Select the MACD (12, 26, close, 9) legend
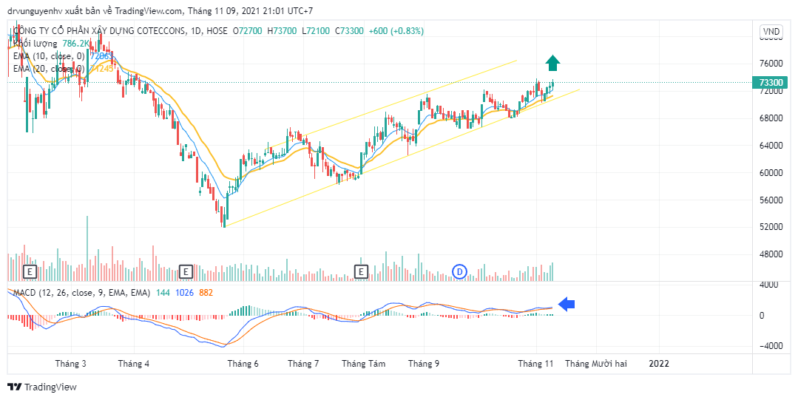This screenshot has height=400, width=798. [x=81, y=293]
